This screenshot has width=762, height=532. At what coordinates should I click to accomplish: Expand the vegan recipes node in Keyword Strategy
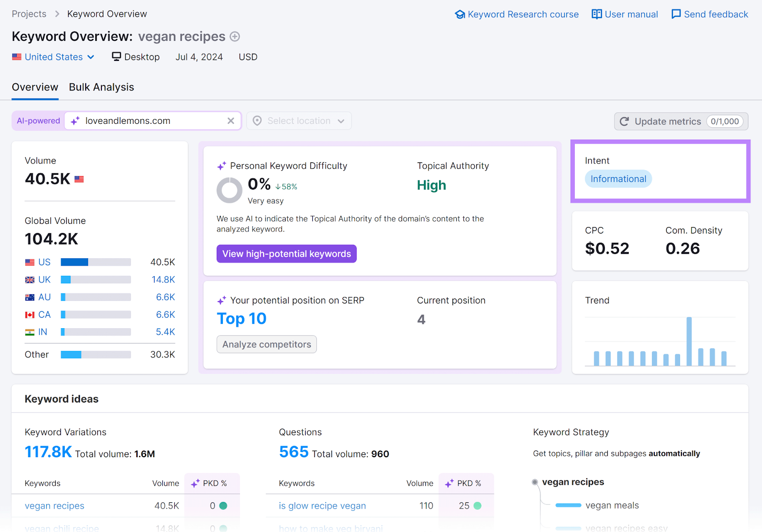click(535, 482)
